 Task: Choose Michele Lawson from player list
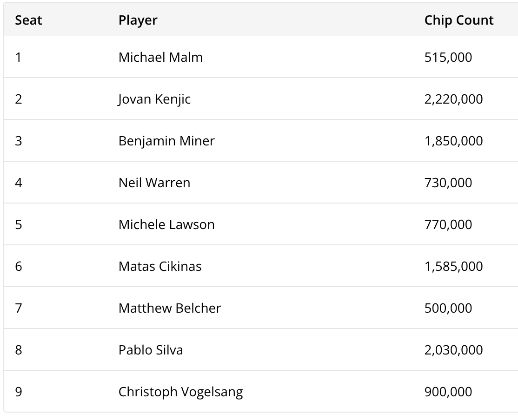pyautogui.click(x=166, y=225)
